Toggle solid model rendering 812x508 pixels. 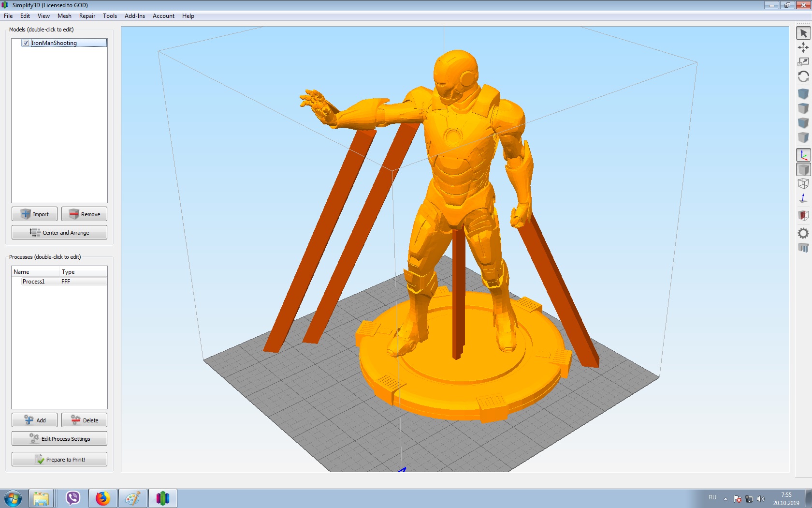(x=803, y=169)
